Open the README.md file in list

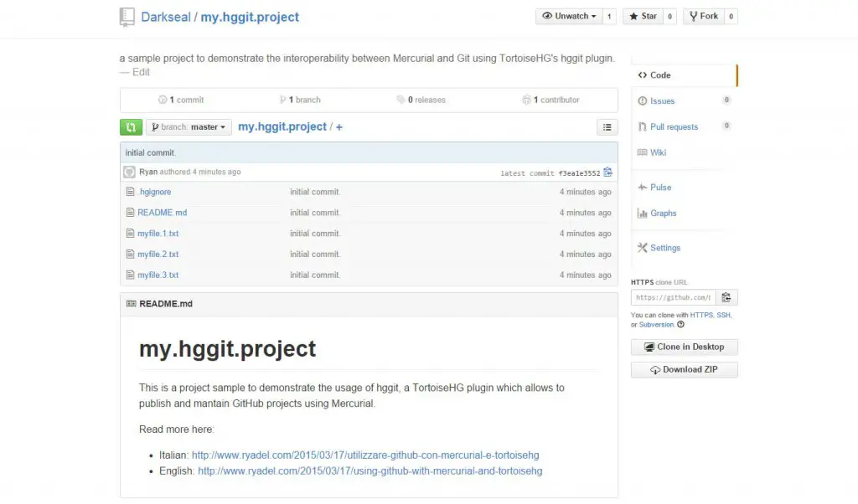(162, 213)
